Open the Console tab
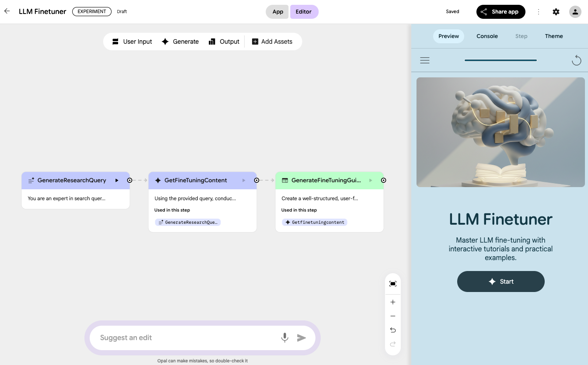 click(487, 36)
